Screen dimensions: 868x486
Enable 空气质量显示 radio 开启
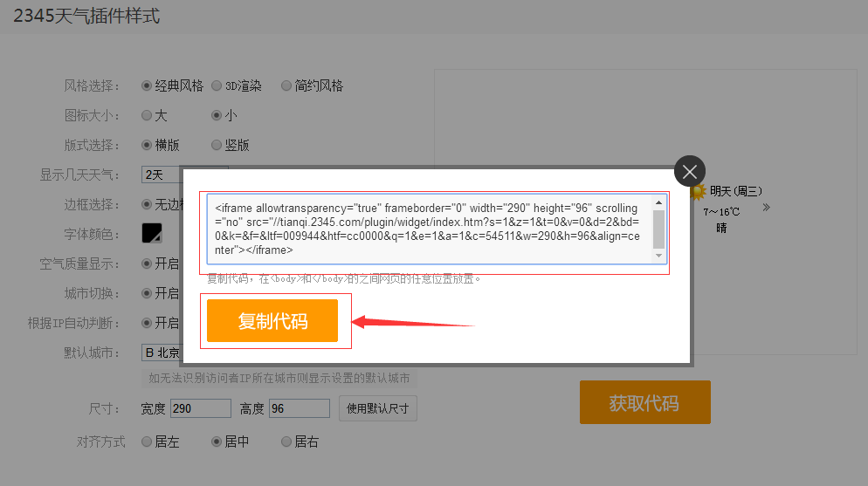click(x=147, y=264)
